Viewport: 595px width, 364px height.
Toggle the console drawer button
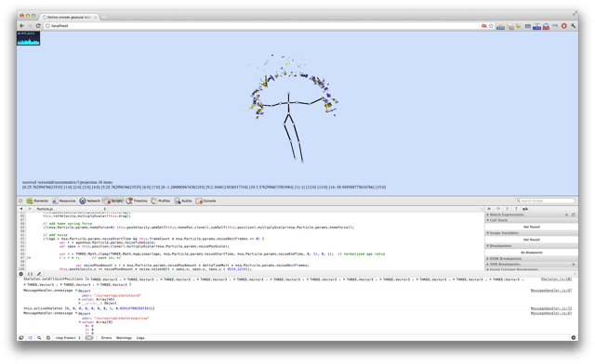click(30, 338)
